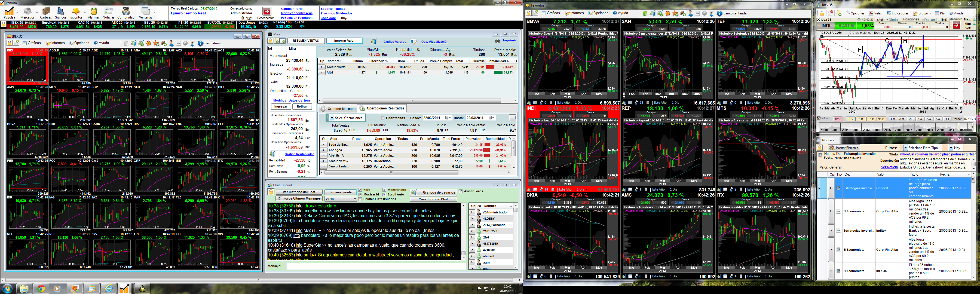Viewport: 980px width, 294px height.
Task: Click alarm clock icon in IBEX 35 window toolbar
Action: [148, 43]
